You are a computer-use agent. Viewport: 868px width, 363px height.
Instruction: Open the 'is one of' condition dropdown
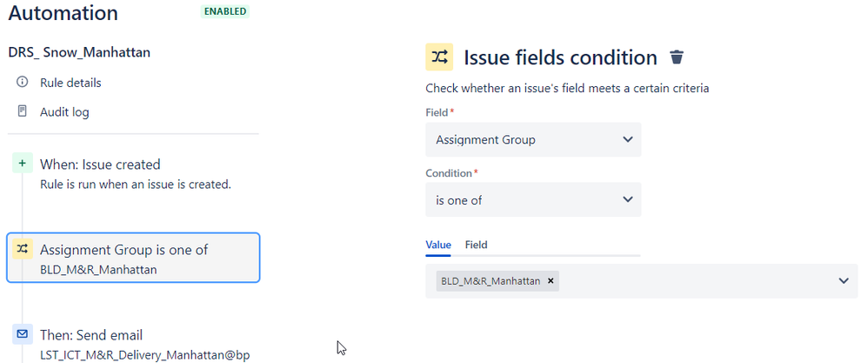pos(533,200)
